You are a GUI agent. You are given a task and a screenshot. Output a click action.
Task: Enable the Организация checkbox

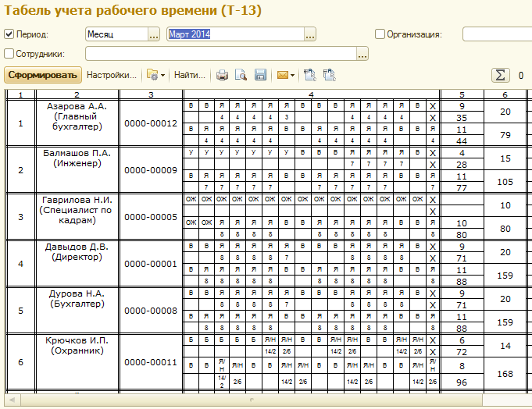(380, 34)
